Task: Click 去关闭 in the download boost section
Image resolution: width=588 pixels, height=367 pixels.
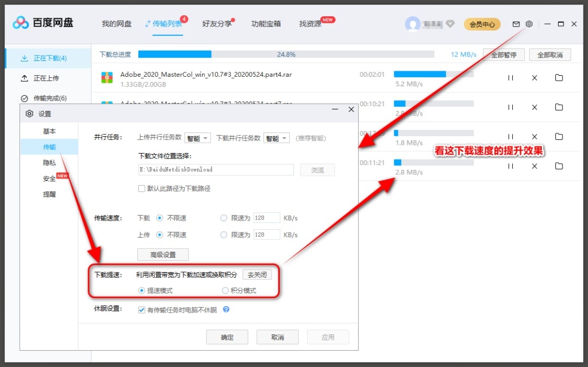Action: [x=257, y=274]
